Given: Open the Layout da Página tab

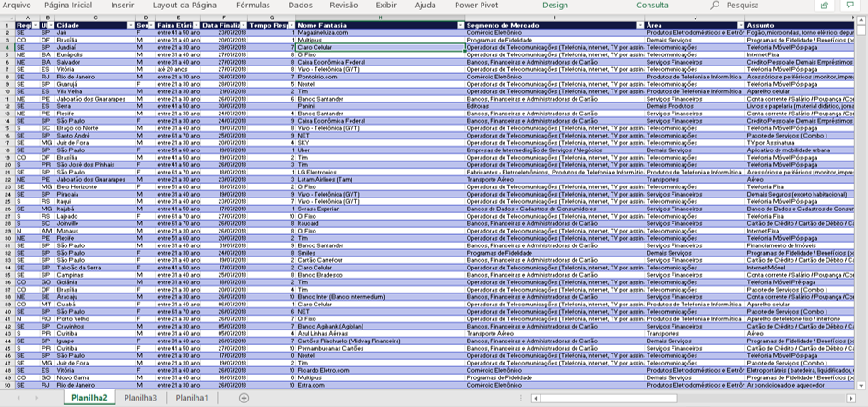Looking at the screenshot, I should [184, 6].
